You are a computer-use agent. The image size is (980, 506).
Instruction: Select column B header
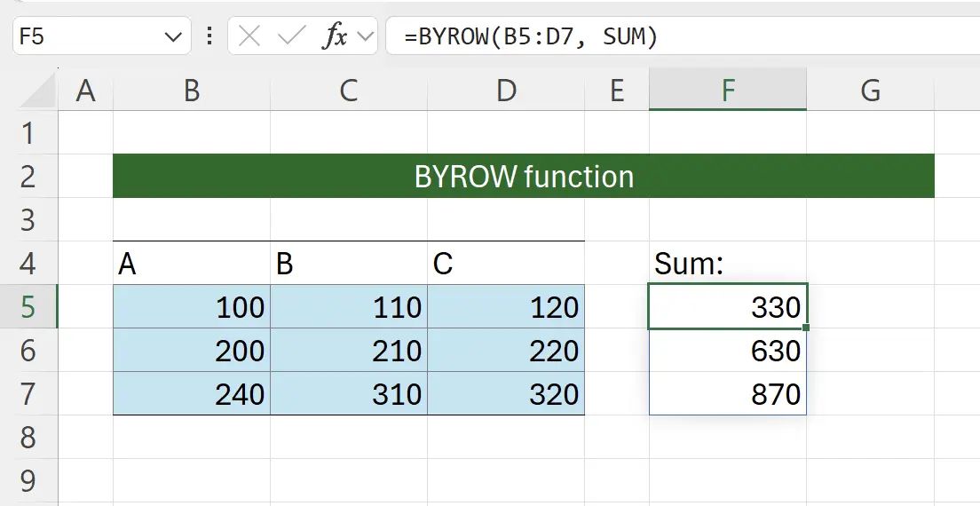tap(192, 91)
